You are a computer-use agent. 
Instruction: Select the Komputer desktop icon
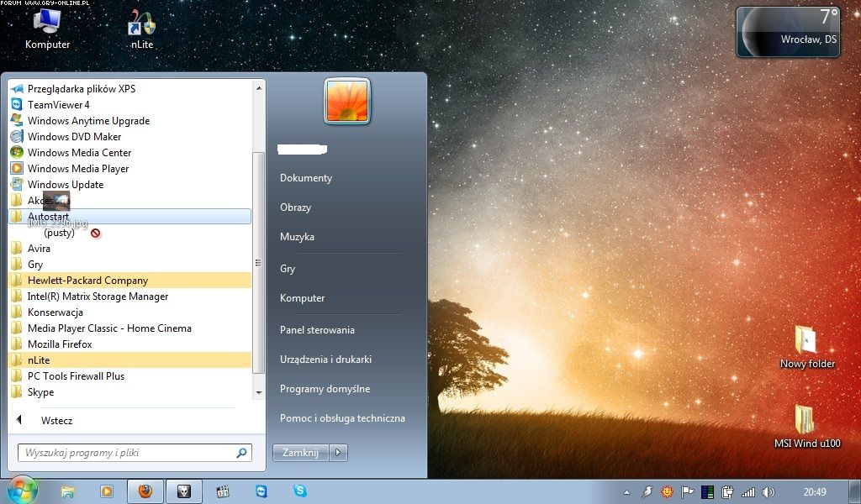click(47, 29)
